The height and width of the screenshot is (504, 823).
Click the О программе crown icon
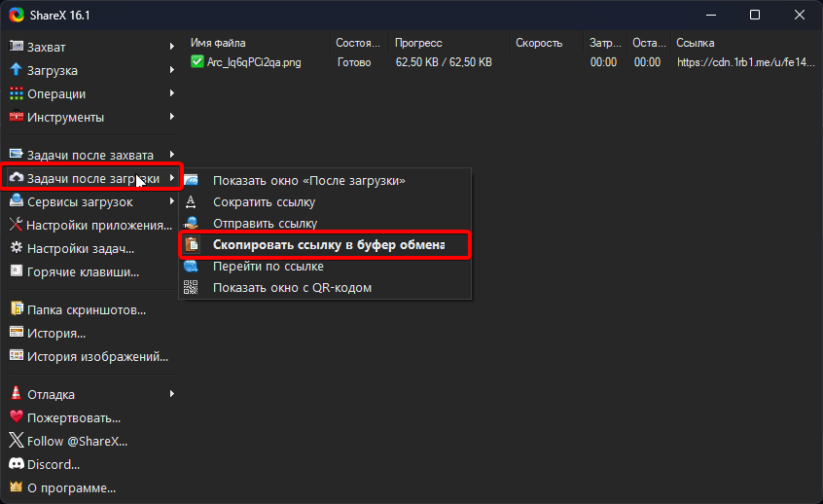[x=17, y=486]
